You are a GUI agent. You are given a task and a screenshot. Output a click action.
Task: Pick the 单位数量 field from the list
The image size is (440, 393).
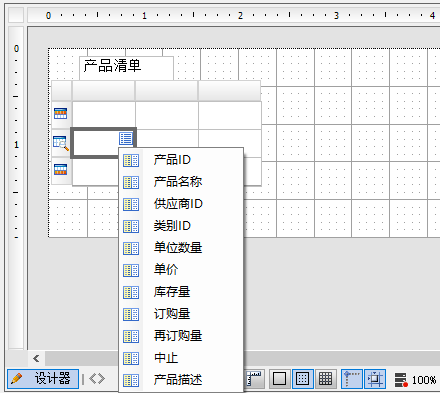tap(181, 248)
